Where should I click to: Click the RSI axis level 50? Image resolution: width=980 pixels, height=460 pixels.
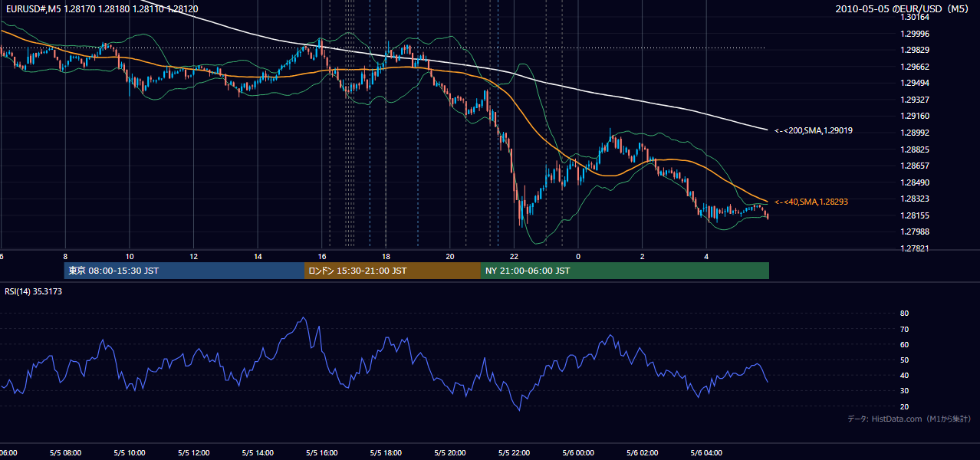click(x=904, y=360)
